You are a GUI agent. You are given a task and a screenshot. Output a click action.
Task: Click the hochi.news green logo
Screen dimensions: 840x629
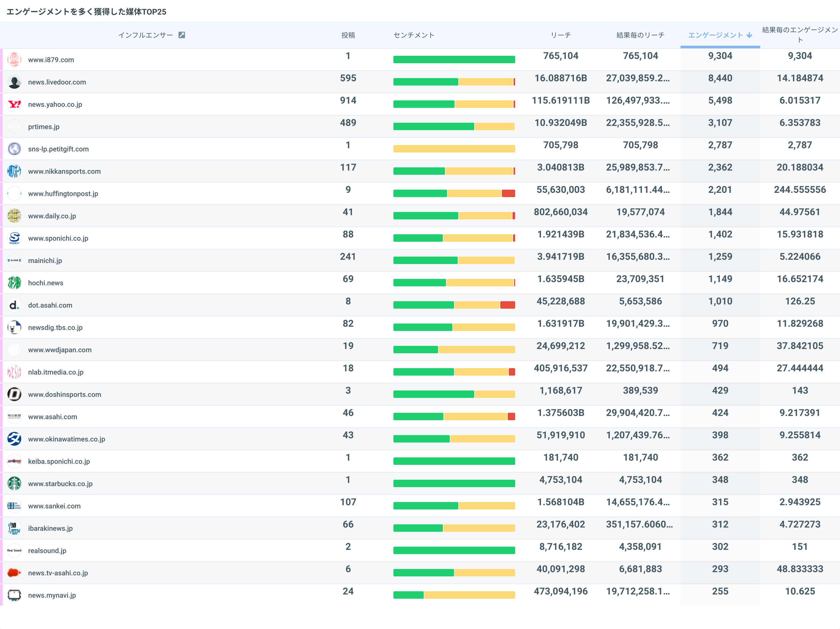click(14, 283)
